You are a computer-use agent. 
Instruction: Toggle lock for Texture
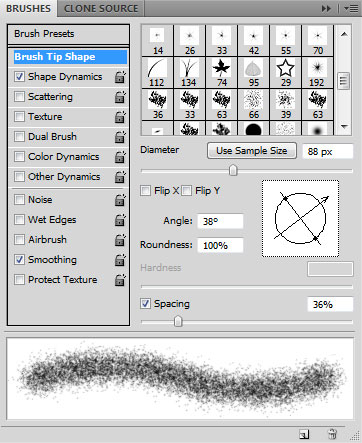pyautogui.click(x=120, y=117)
